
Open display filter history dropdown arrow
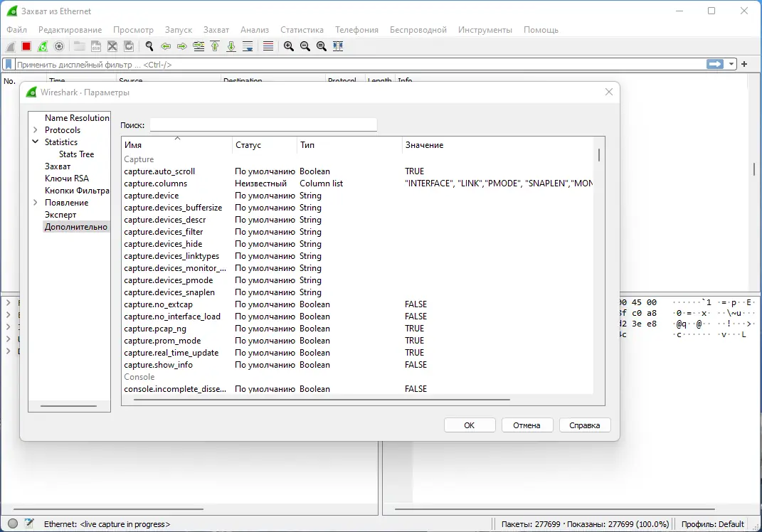[731, 64]
